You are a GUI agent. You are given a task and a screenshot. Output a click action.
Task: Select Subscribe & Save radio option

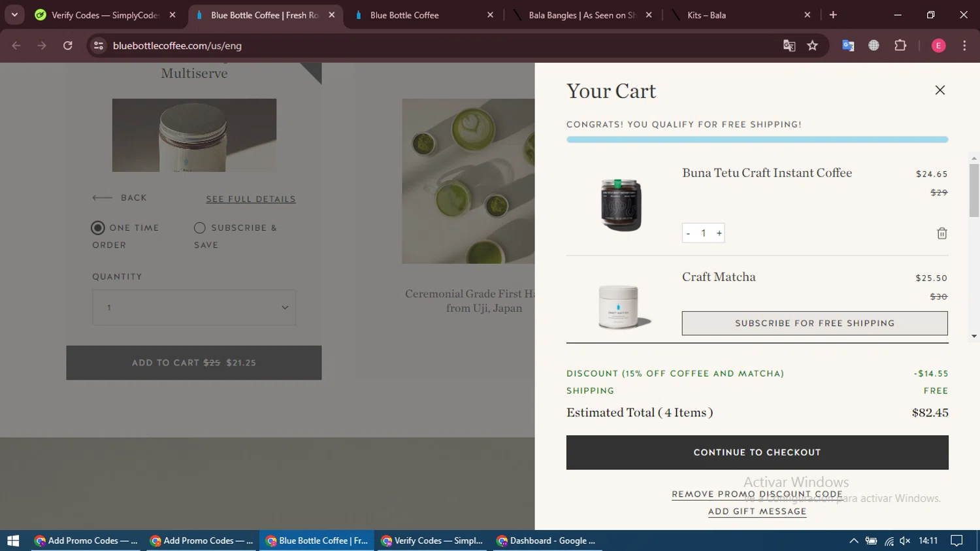[x=200, y=227]
